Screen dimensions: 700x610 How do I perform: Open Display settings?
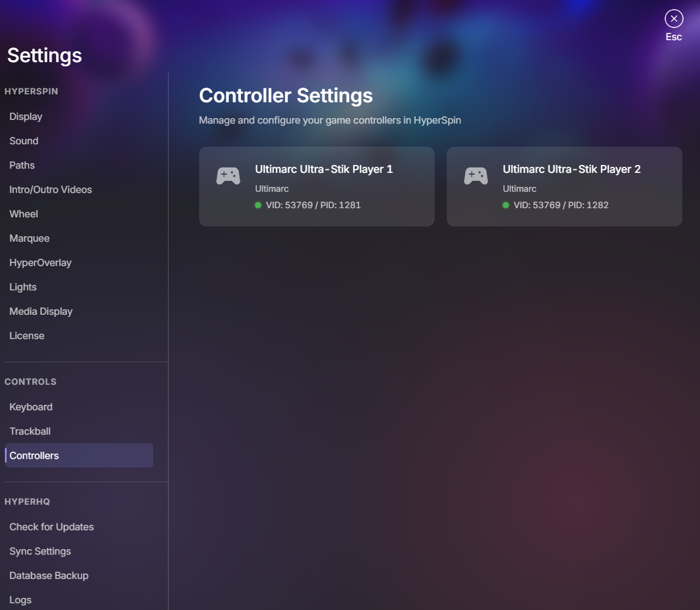pos(26,116)
